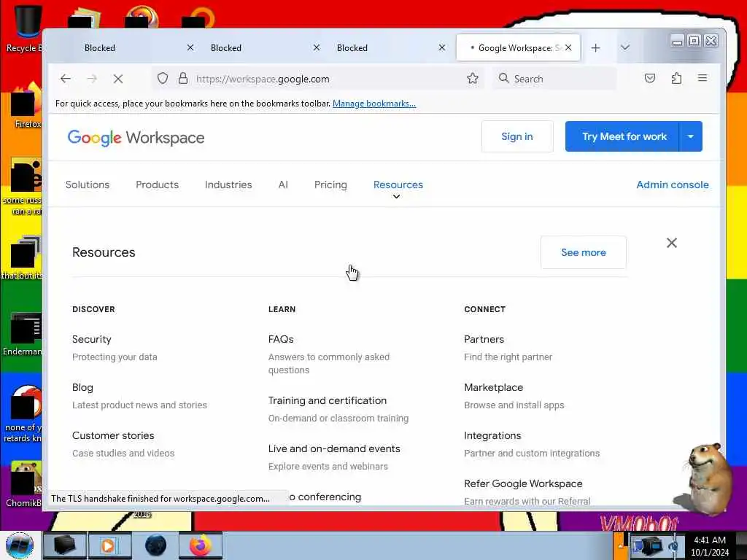Open the Pricing page
The width and height of the screenshot is (747, 560).
click(x=330, y=184)
